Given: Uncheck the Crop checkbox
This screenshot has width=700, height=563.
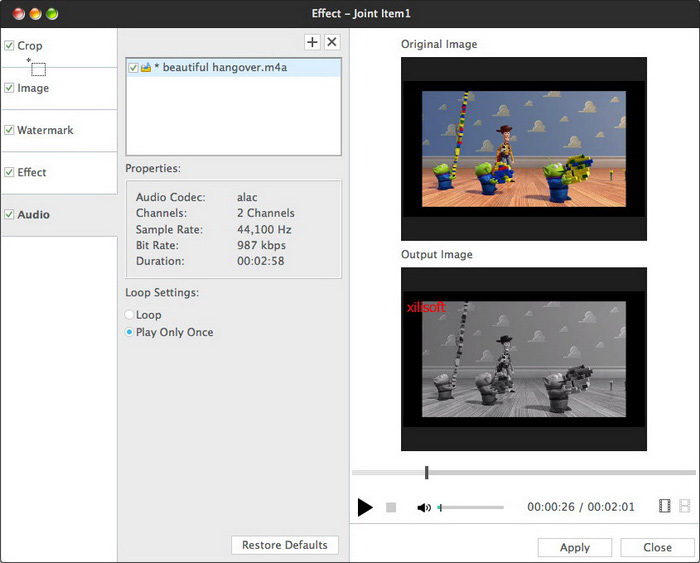Looking at the screenshot, I should [9, 46].
